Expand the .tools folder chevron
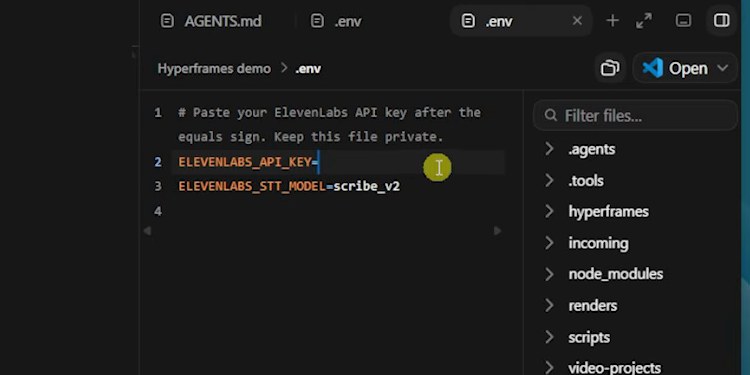The image size is (750, 375). coord(550,180)
